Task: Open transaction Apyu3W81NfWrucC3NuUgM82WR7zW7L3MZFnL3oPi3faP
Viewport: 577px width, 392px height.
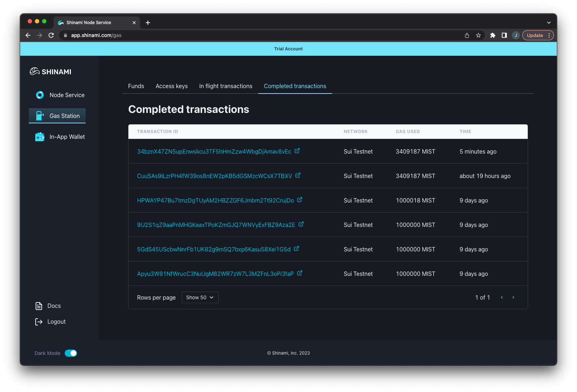Action: [x=215, y=274]
